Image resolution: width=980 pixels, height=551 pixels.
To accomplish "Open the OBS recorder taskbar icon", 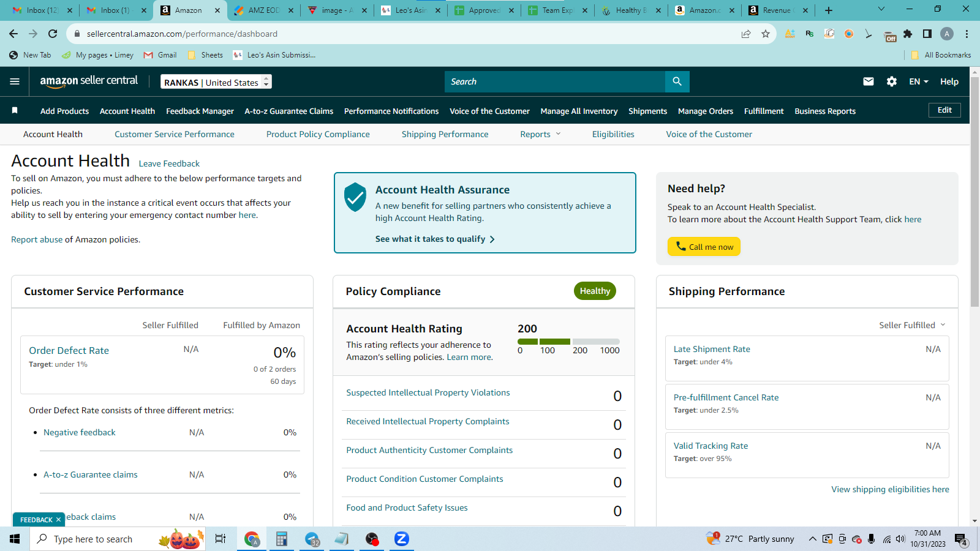I will (x=372, y=539).
